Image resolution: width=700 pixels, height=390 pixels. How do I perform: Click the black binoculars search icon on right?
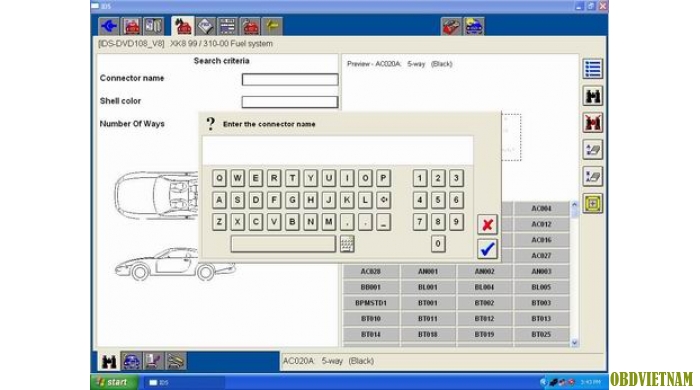click(x=592, y=96)
